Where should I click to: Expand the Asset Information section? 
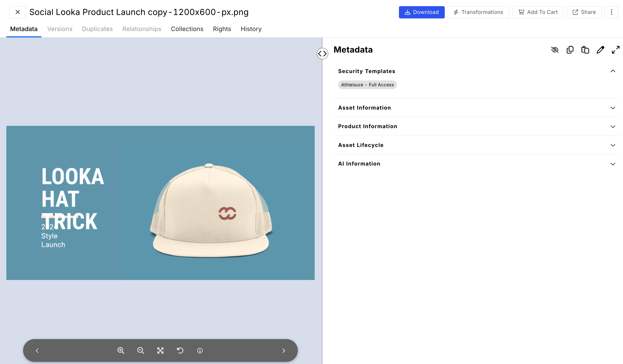pos(613,108)
